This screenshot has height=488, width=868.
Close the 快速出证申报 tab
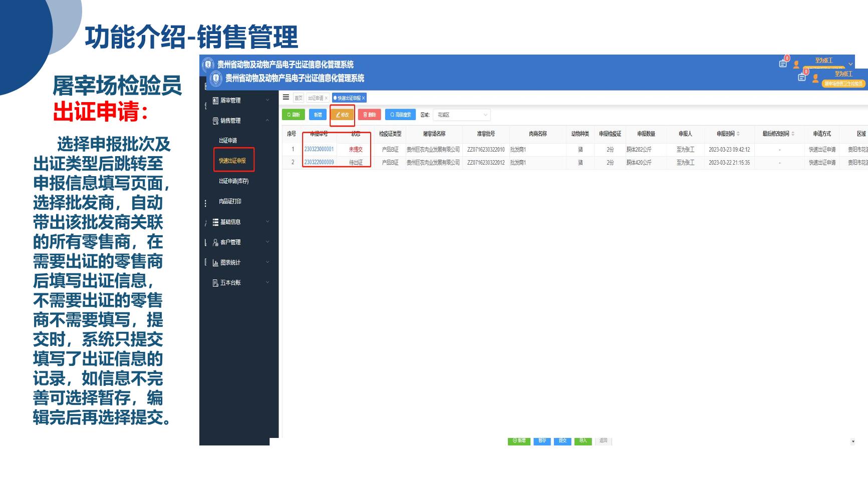click(364, 98)
